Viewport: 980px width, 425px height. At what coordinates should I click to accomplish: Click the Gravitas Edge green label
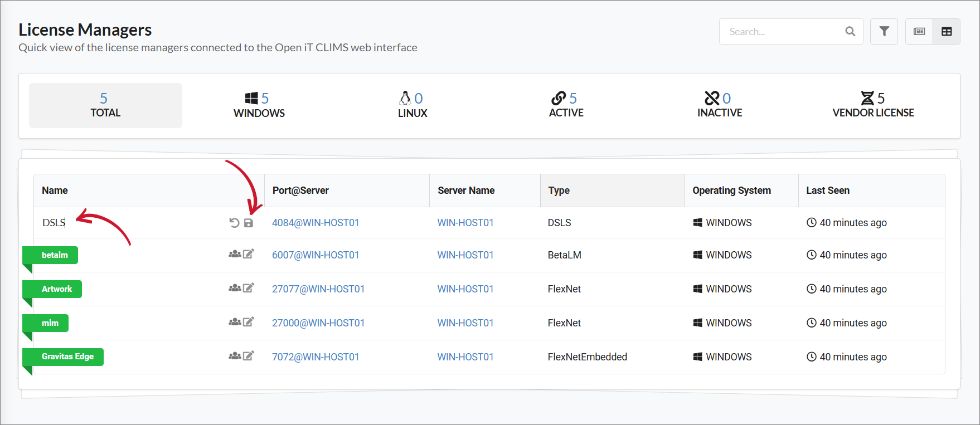(63, 357)
